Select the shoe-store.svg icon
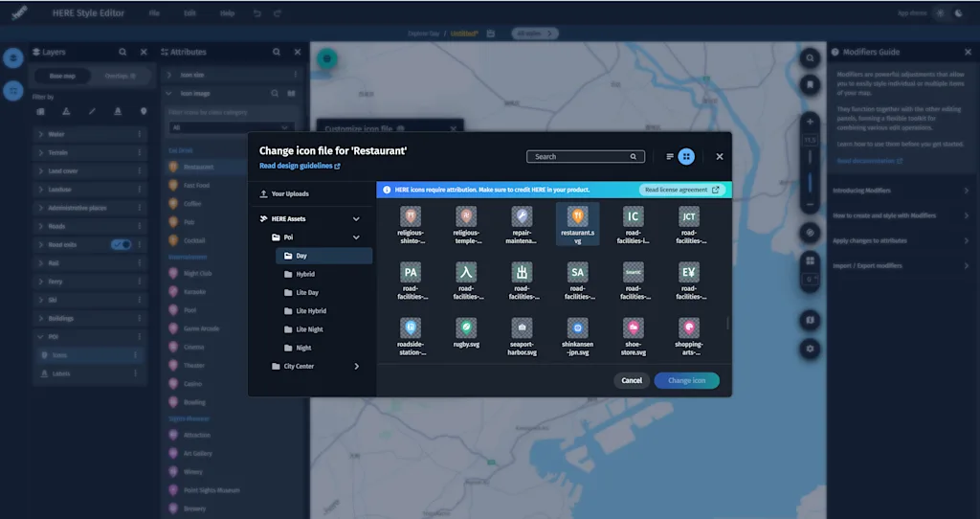The width and height of the screenshot is (980, 519). coord(634,327)
